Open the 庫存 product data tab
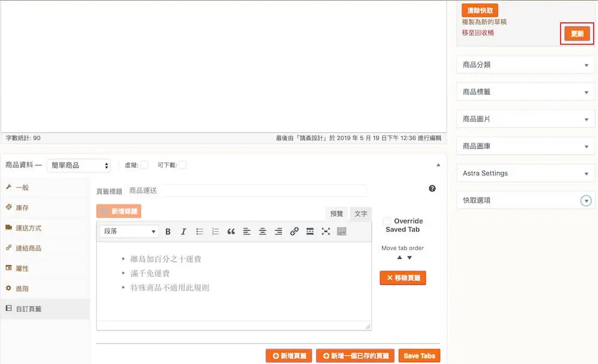This screenshot has height=364, width=598. (45, 208)
